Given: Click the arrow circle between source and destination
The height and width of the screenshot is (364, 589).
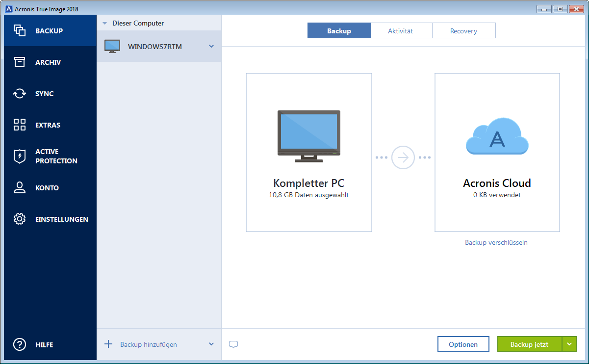Looking at the screenshot, I should coord(403,157).
